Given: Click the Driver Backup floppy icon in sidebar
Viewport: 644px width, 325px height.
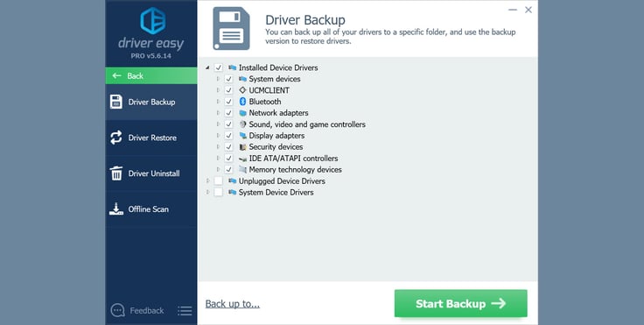Looking at the screenshot, I should tap(116, 102).
